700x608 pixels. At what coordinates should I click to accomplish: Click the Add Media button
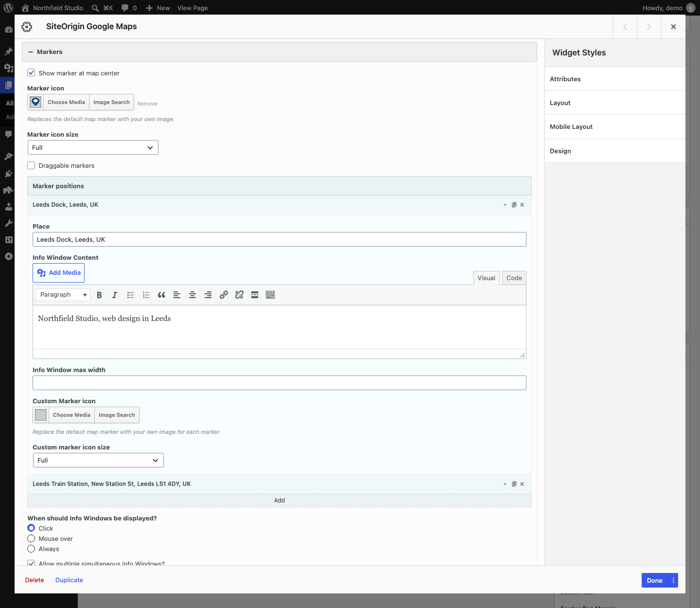[x=59, y=273]
